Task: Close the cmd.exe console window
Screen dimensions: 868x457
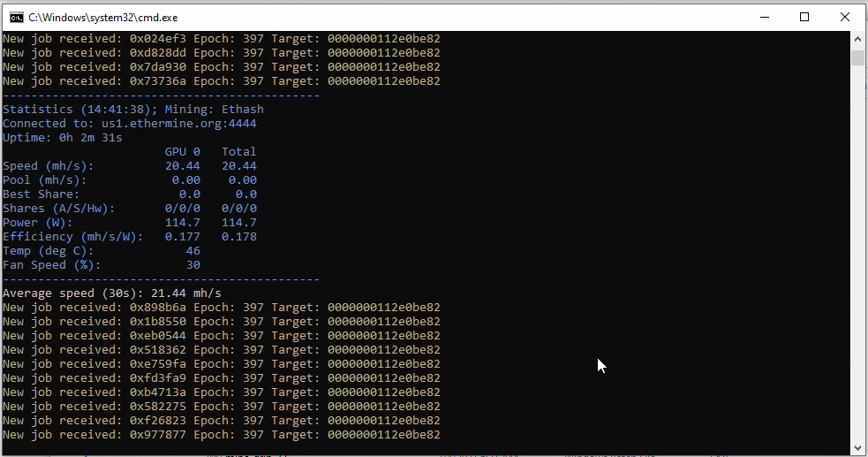Action: point(845,17)
